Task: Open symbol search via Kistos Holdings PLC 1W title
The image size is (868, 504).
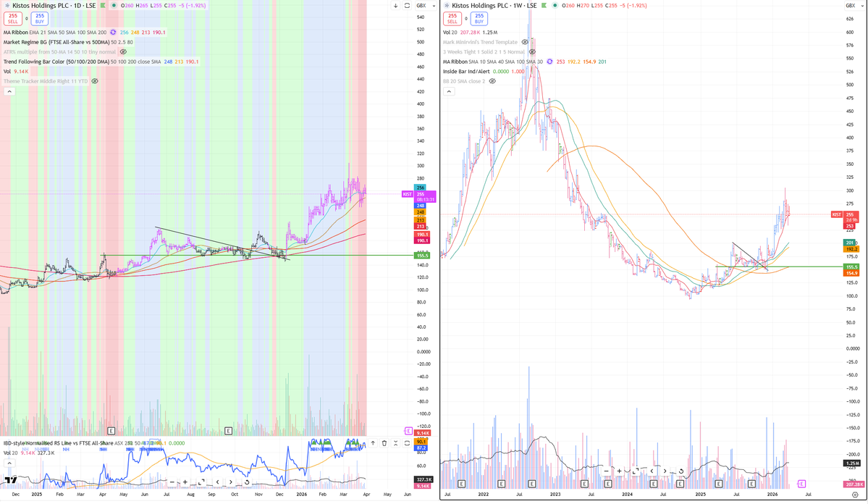Action: click(494, 6)
